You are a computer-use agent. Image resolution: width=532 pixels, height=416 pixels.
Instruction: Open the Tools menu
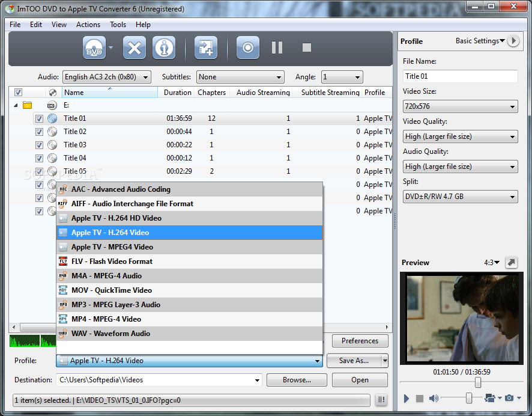(118, 25)
